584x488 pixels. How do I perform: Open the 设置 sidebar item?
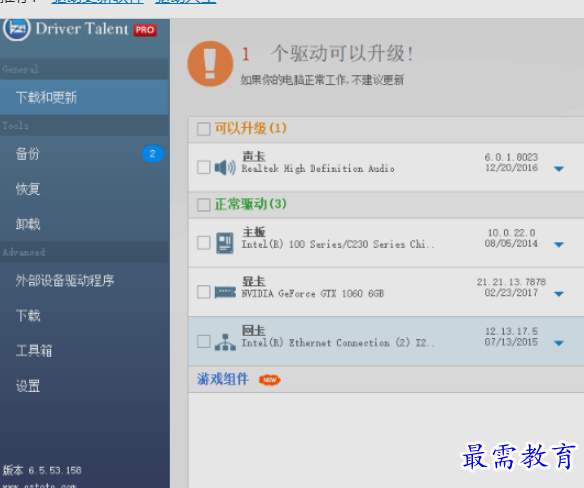point(85,386)
